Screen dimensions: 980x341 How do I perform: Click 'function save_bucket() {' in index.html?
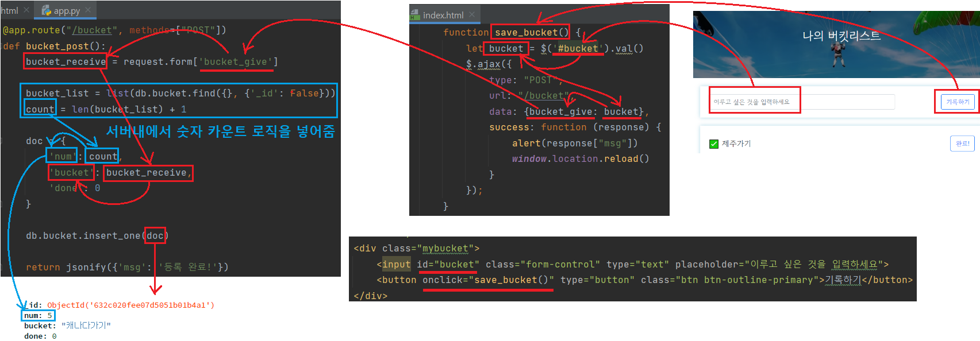(512, 33)
